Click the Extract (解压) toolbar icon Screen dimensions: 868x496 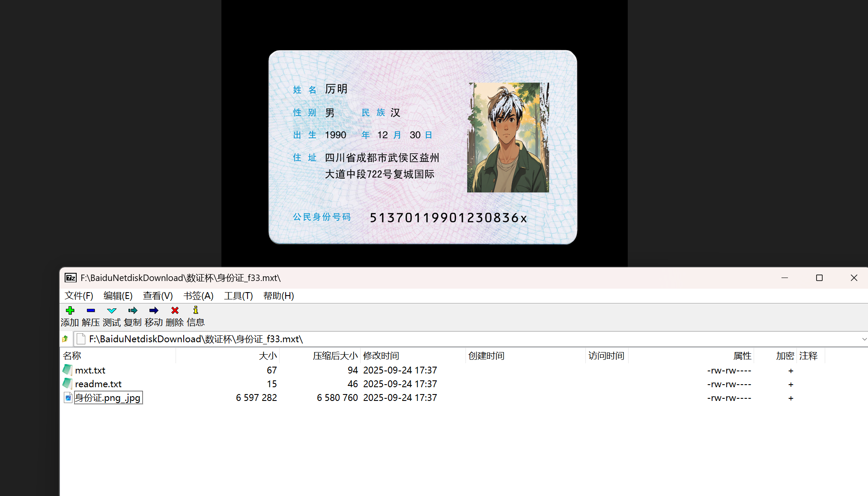[91, 311]
